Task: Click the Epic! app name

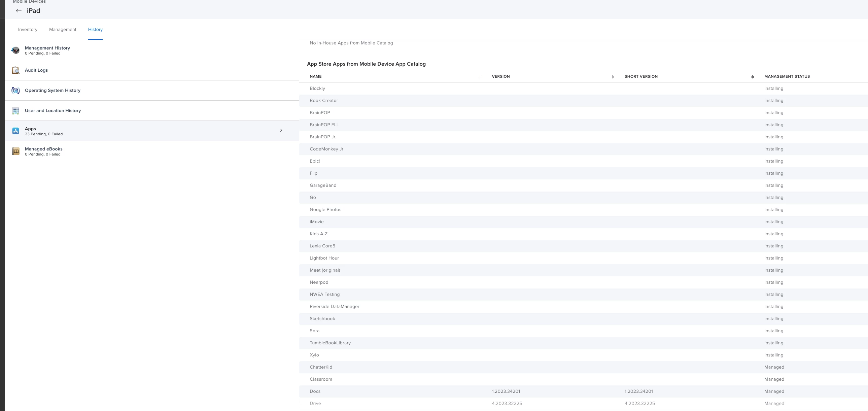Action: pos(315,161)
